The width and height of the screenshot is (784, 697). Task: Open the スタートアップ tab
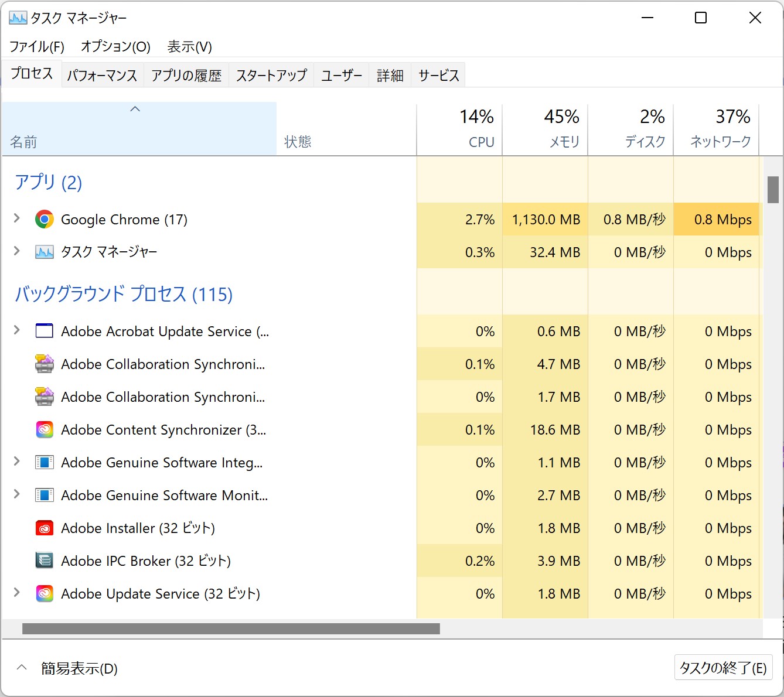[x=271, y=76]
